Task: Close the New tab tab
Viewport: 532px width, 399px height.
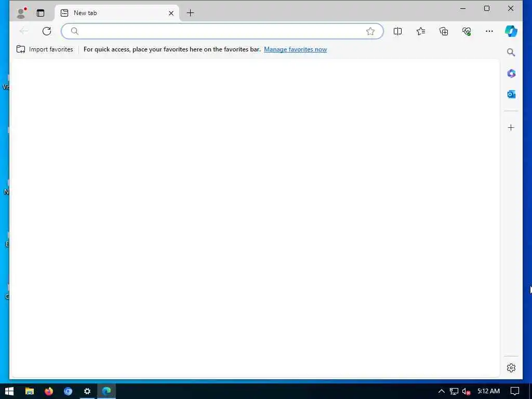Action: coord(171,13)
